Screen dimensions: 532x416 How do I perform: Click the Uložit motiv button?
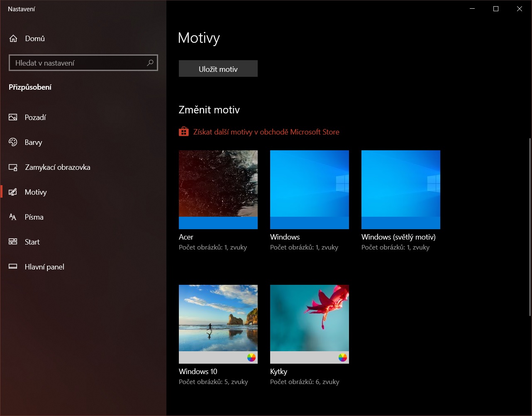click(x=218, y=69)
